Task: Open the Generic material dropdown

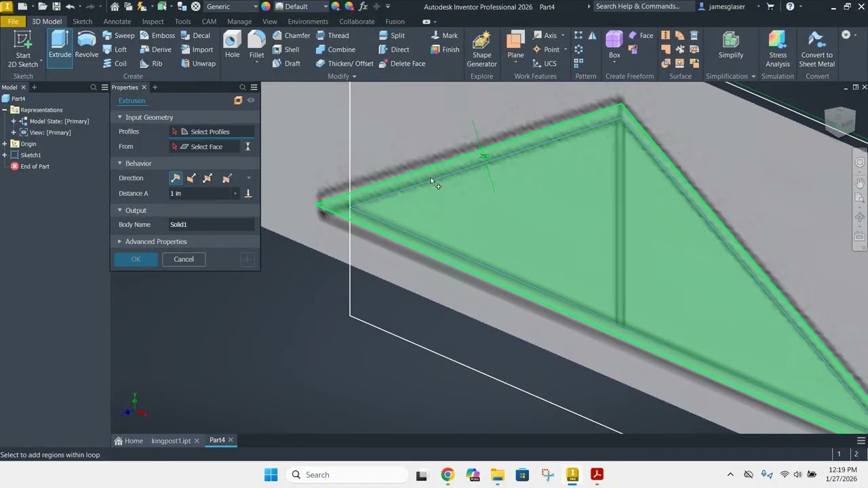Action: point(232,7)
